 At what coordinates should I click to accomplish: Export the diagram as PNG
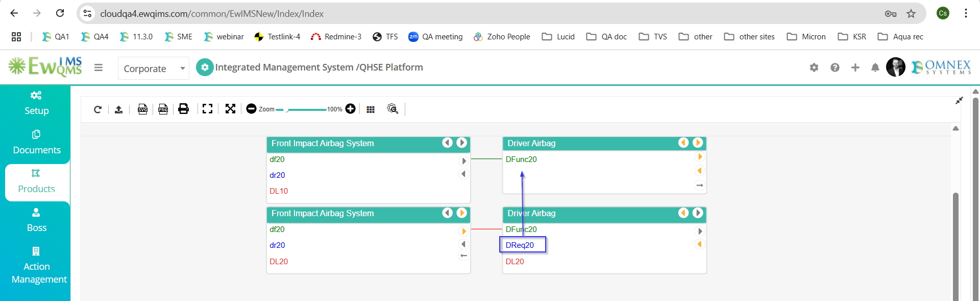click(163, 109)
